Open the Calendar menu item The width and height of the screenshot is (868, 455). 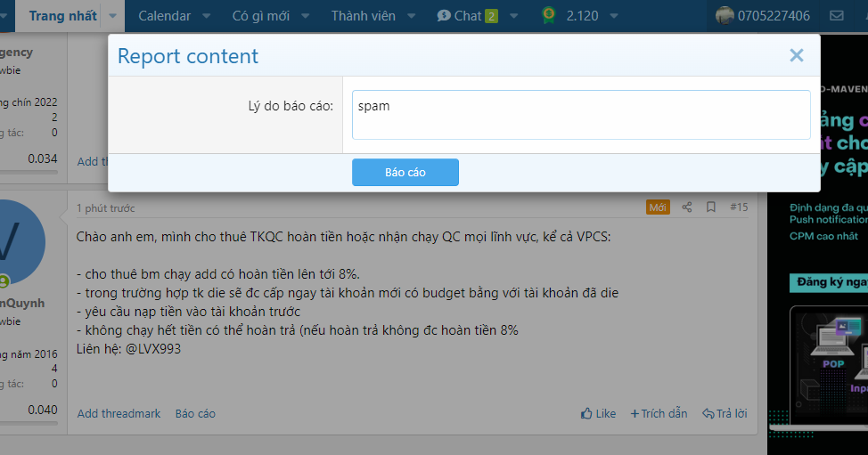164,15
